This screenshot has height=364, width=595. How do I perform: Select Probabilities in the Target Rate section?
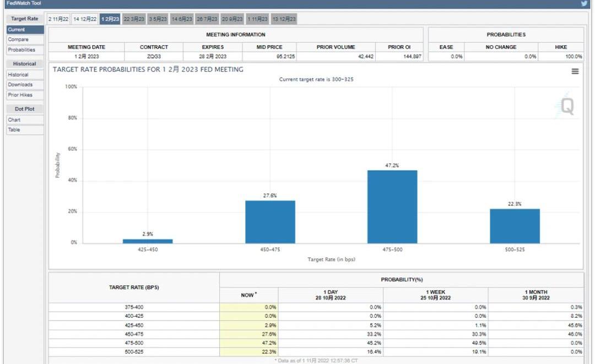click(21, 50)
